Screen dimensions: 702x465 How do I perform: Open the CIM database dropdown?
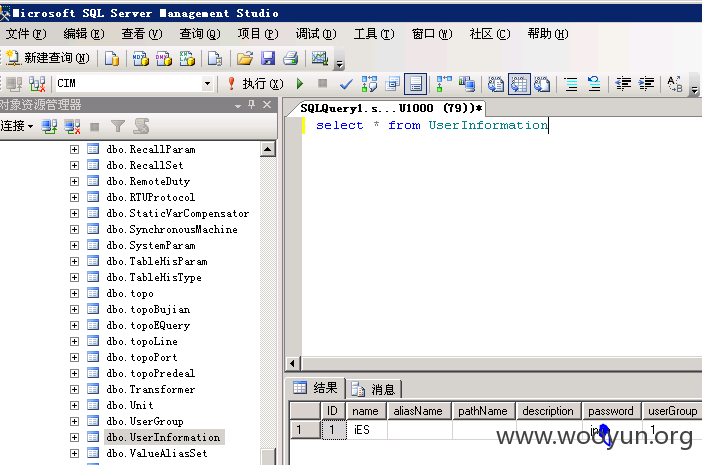pos(207,84)
